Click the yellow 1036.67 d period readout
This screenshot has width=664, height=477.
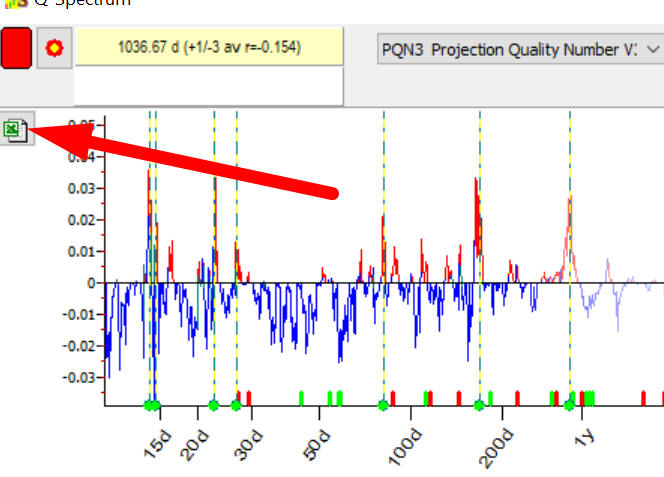tap(209, 47)
